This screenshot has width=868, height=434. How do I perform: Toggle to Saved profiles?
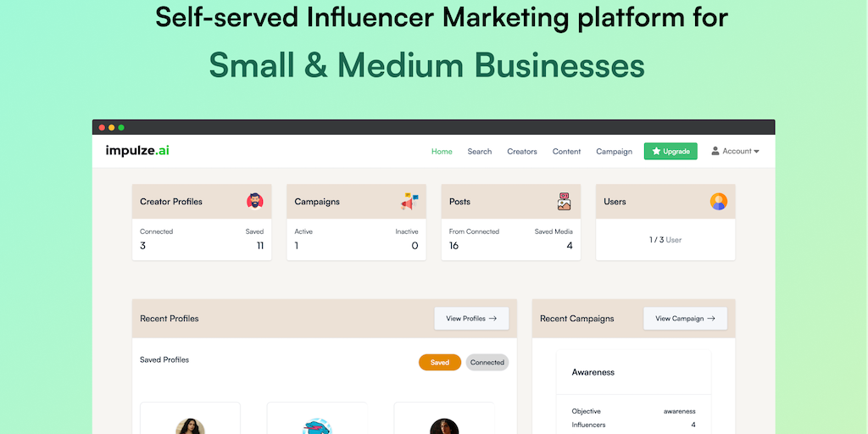(x=440, y=362)
